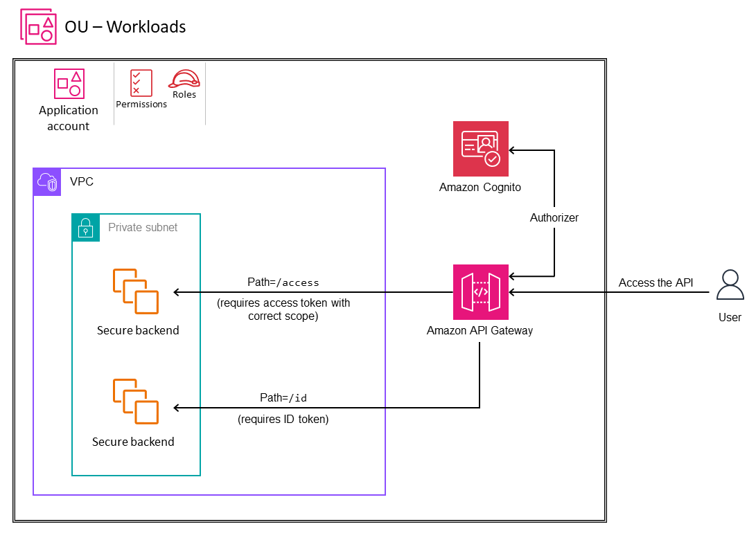This screenshot has width=756, height=540.
Task: Click the 'requires access token with correct scope' text
Action: 283,309
